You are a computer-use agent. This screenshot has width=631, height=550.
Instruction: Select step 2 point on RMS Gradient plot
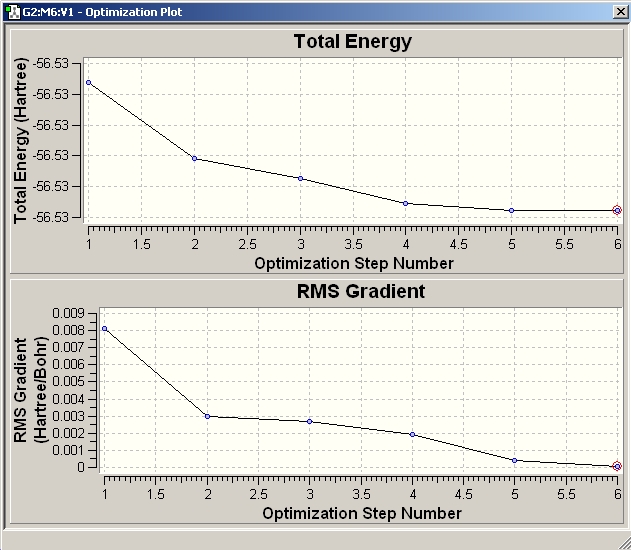207,416
